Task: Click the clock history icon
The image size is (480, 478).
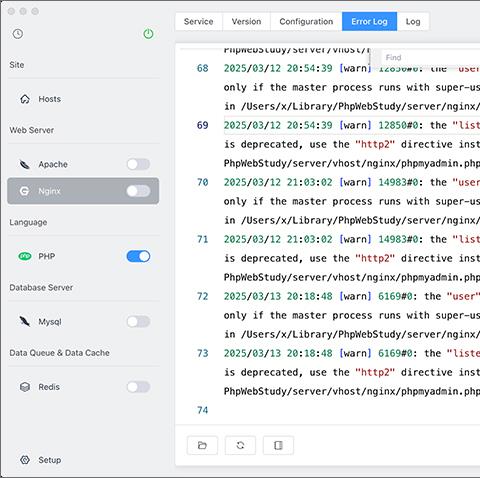Action: pyautogui.click(x=18, y=34)
